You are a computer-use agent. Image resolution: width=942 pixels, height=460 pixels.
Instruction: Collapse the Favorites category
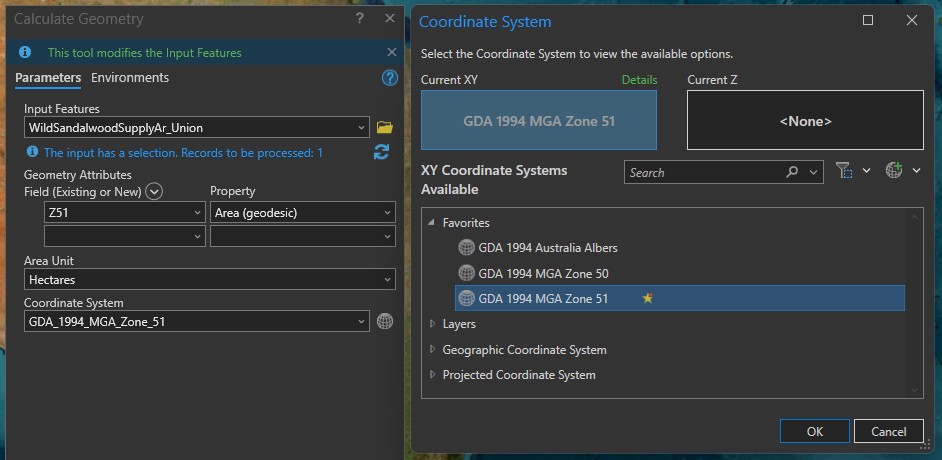[x=432, y=223]
